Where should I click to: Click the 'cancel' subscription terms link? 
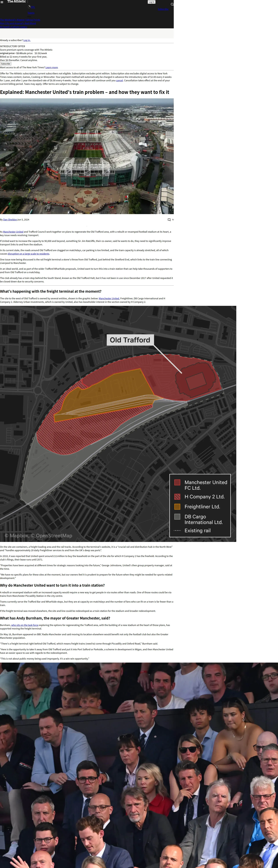119,81
